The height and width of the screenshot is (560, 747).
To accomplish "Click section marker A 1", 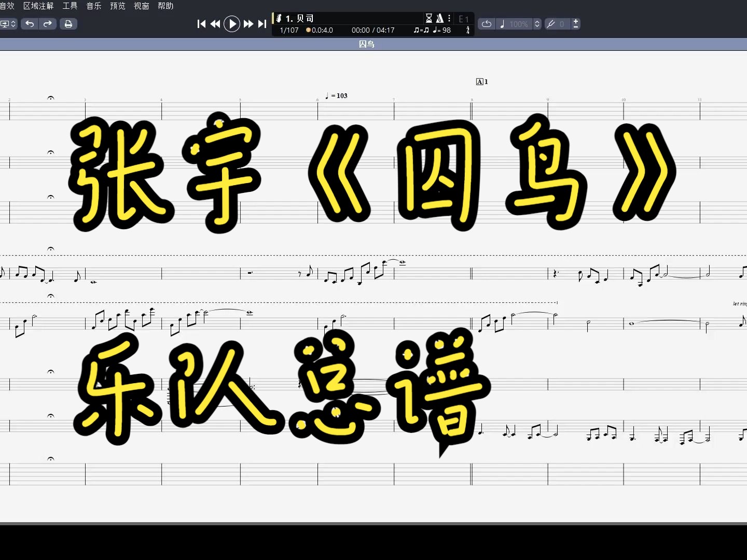I will pos(482,81).
